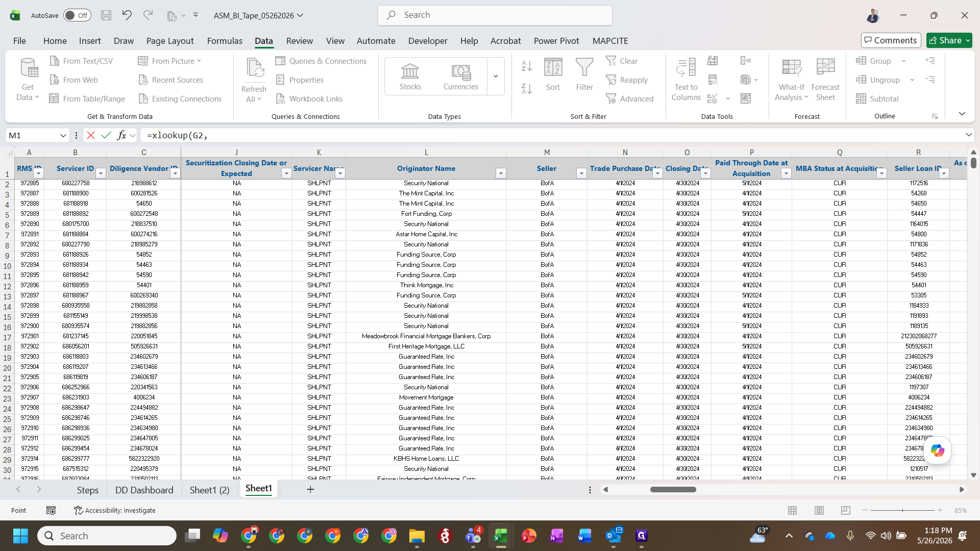Click From Text/CSV import icon
This screenshot has width=980, height=551.
tap(55, 61)
